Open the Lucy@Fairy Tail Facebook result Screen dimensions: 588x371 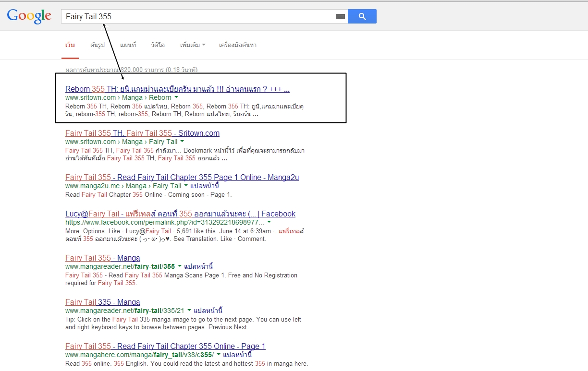point(180,214)
